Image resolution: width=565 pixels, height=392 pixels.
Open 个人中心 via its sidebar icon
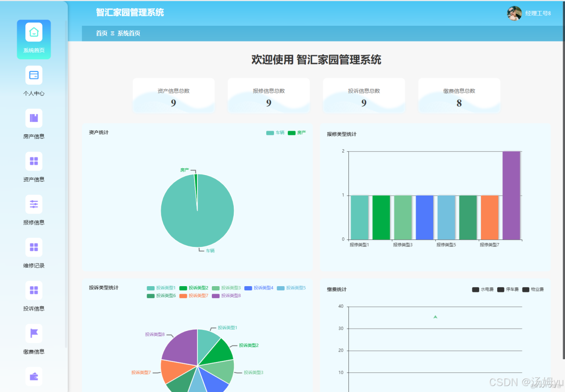pyautogui.click(x=33, y=75)
